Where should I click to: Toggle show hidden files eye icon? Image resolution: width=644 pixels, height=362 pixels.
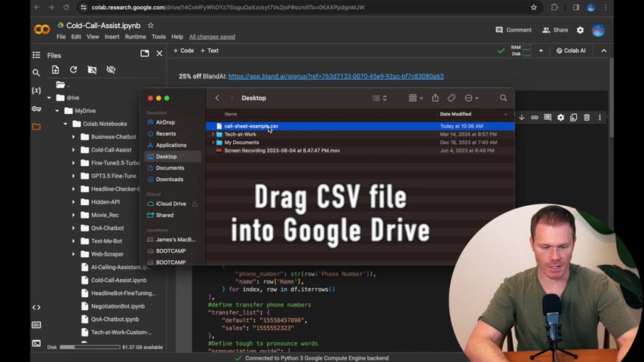tap(111, 69)
